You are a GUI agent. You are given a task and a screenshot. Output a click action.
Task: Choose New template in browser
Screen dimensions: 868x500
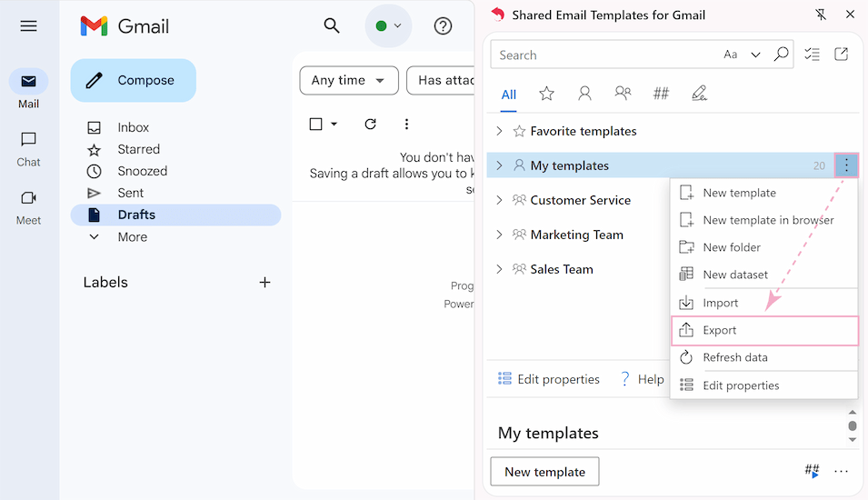point(763,220)
